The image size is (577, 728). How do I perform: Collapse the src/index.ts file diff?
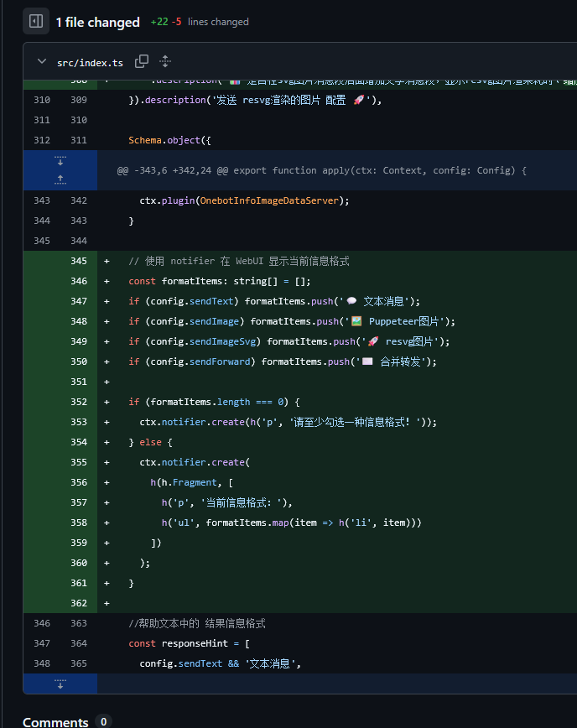click(x=42, y=61)
